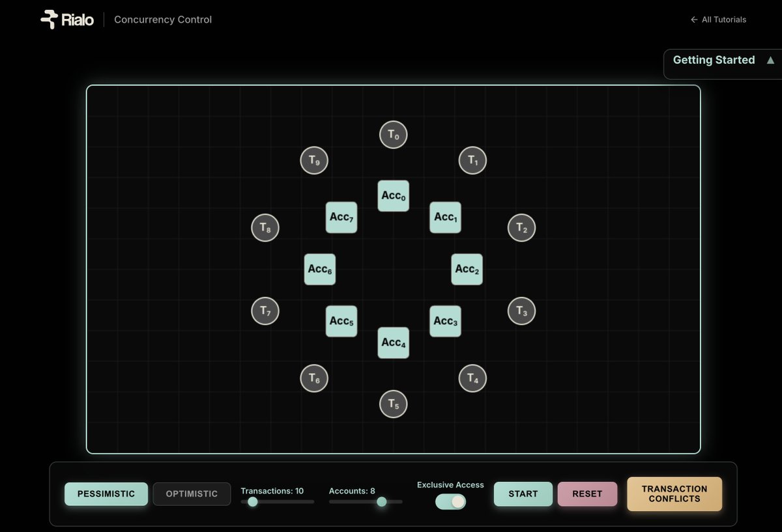Select transaction node T8
Viewport: 782px width, 532px height.
point(265,228)
